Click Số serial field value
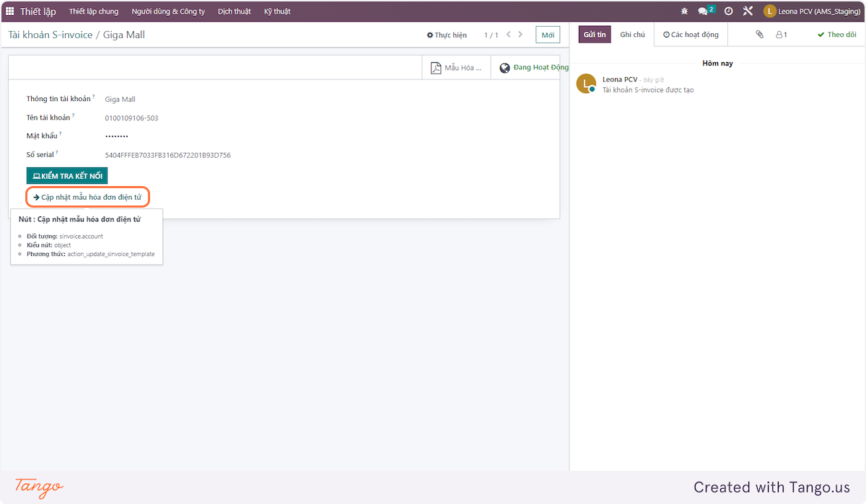Image resolution: width=866 pixels, height=504 pixels. pyautogui.click(x=167, y=155)
